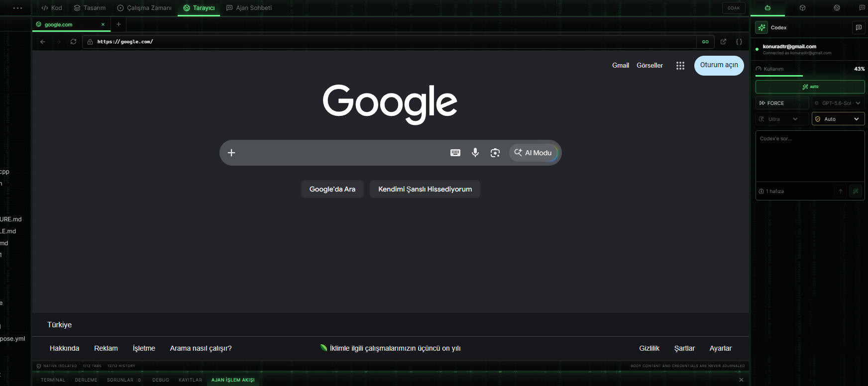
Task: Add a new browser tab with plus
Action: click(x=118, y=24)
